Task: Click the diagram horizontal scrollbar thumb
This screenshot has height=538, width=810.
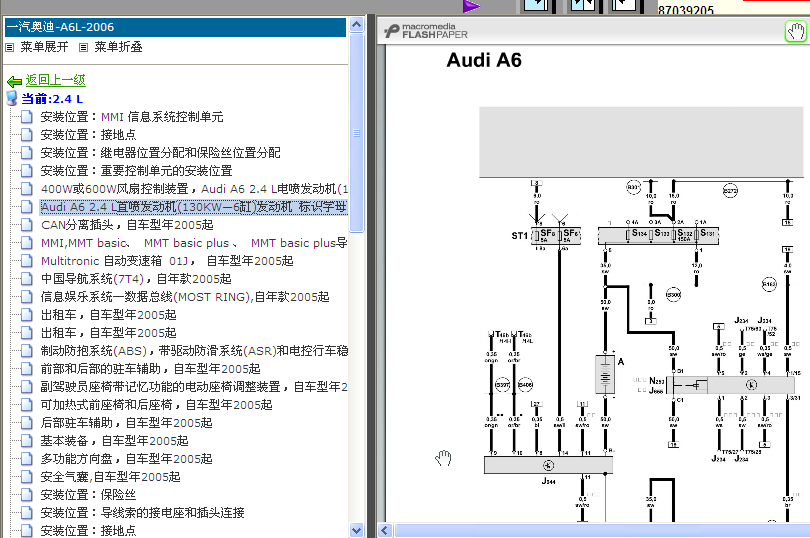Action: pos(602,530)
